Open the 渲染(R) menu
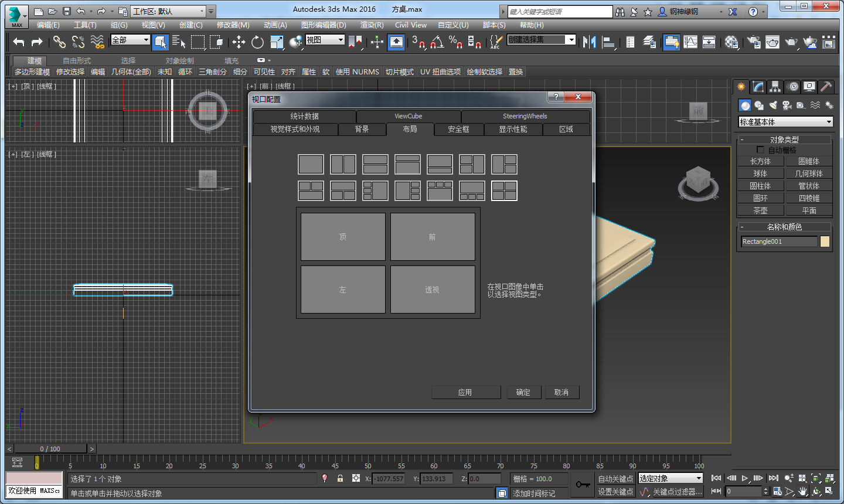Screen dimensions: 844x504 372,25
